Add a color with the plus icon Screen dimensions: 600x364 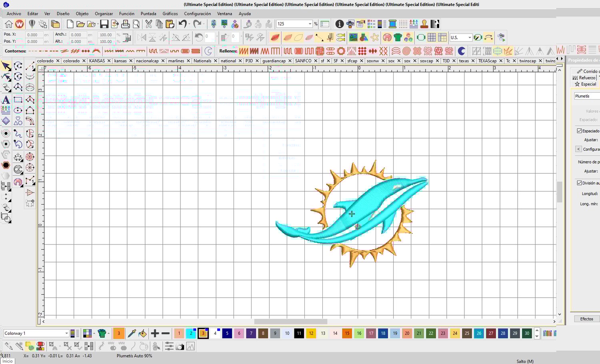(155, 333)
